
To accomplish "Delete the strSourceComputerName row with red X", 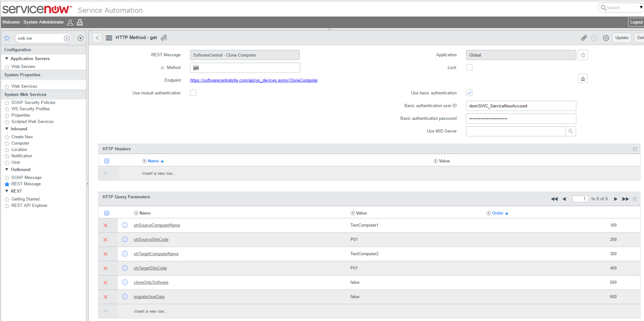I will 105,225.
